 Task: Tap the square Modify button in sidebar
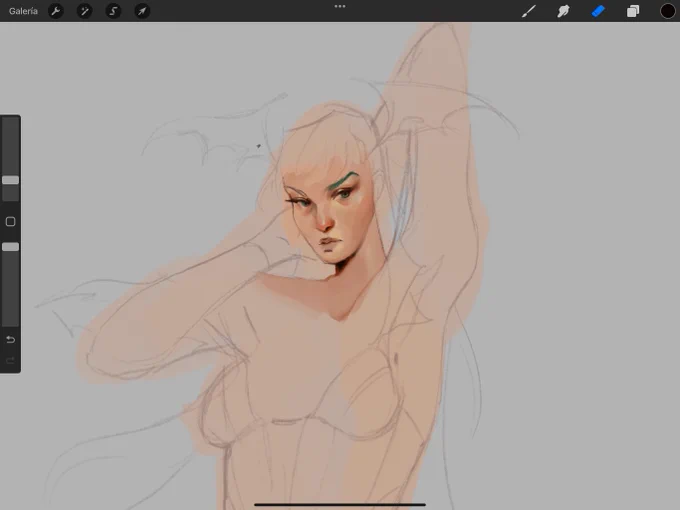[x=10, y=222]
